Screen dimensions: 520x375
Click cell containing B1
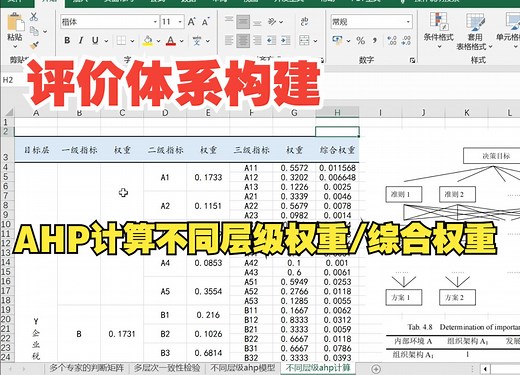[165, 315]
